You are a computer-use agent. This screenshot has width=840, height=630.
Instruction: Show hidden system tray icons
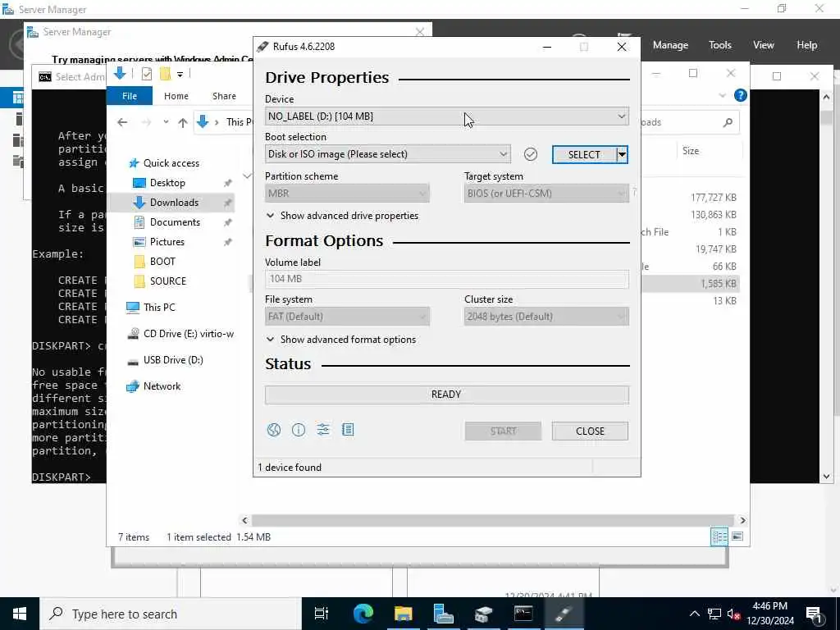click(694, 614)
